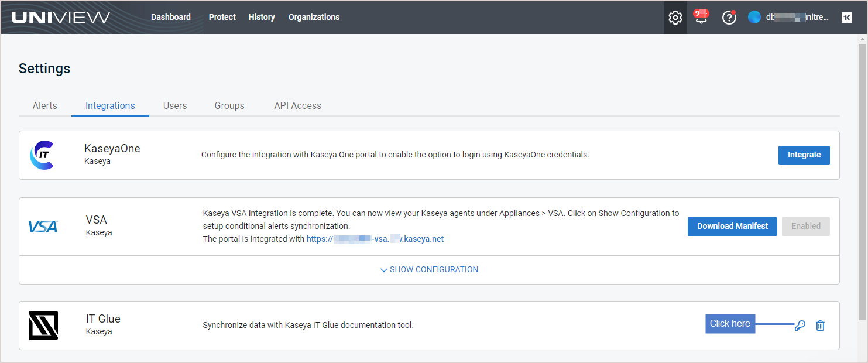Viewport: 868px width, 363px height.
Task: Delete the IT Glue integration using the trash icon
Action: click(x=820, y=326)
